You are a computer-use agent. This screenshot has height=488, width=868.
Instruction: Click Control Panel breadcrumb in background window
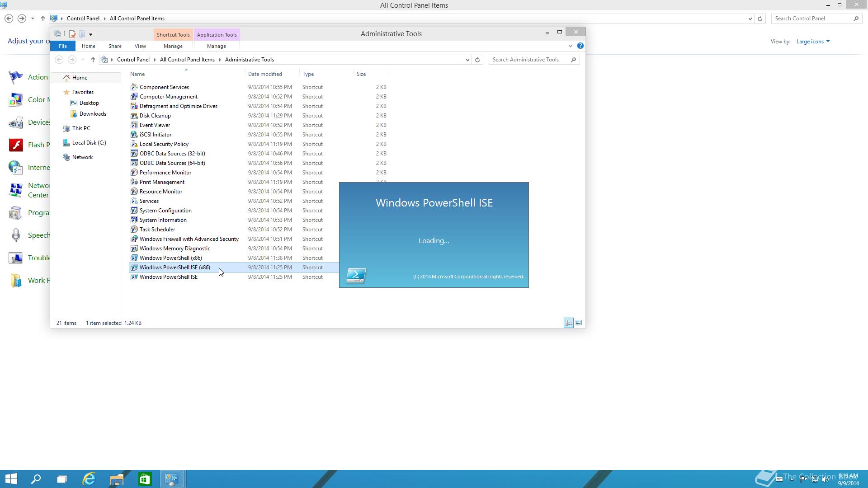pyautogui.click(x=83, y=19)
